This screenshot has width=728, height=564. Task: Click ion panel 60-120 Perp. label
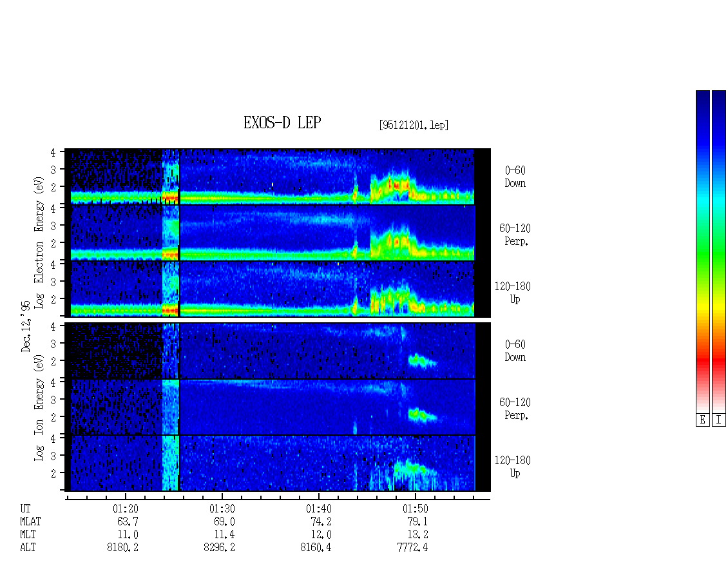tap(515, 409)
